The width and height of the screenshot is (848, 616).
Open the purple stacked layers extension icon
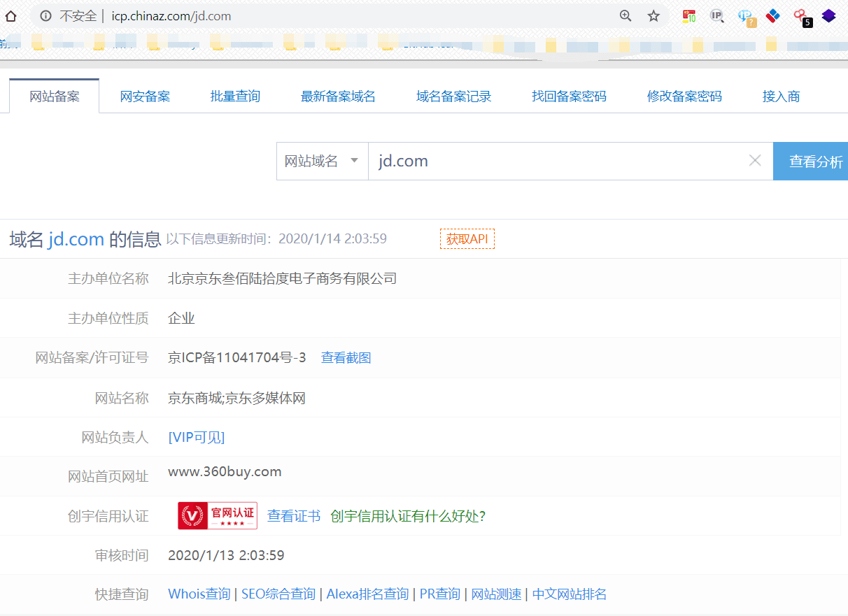[x=828, y=15]
